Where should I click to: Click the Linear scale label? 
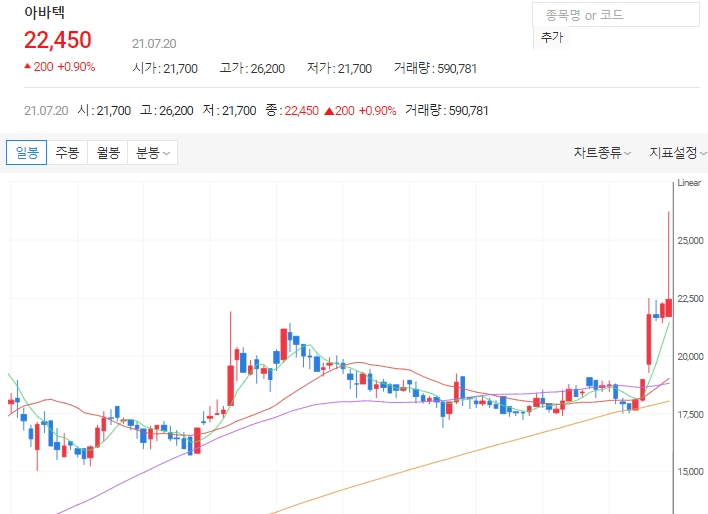pyautogui.click(x=689, y=182)
